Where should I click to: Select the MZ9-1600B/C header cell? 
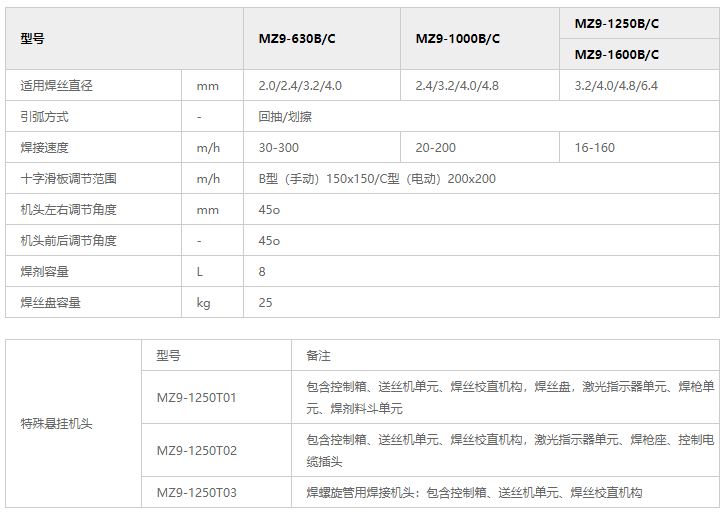pos(616,55)
